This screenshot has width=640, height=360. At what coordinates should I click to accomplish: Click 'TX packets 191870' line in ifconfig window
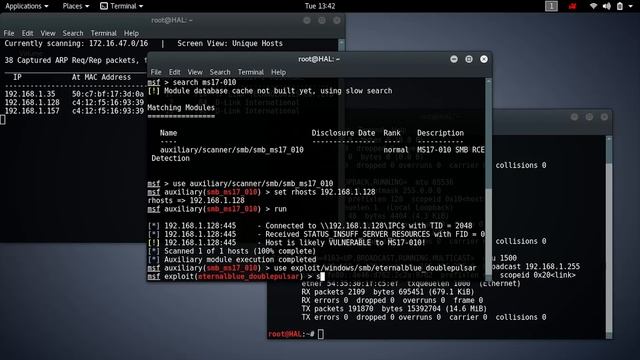394,309
